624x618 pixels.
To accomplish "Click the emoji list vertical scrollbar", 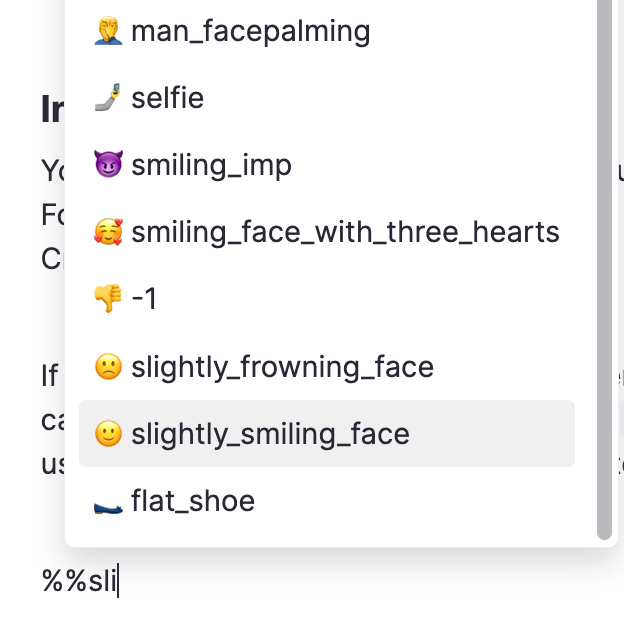I will (x=604, y=270).
